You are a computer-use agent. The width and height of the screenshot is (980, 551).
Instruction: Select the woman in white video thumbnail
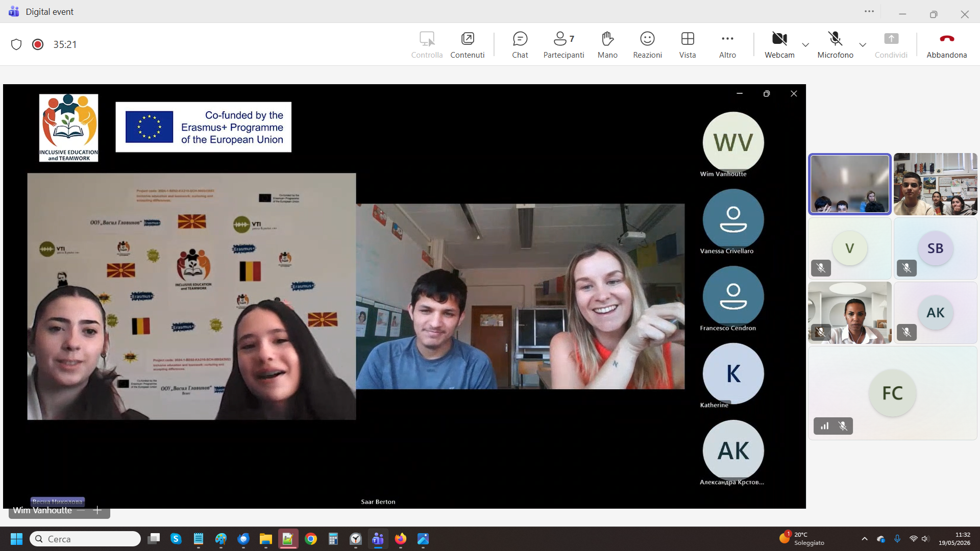point(850,313)
